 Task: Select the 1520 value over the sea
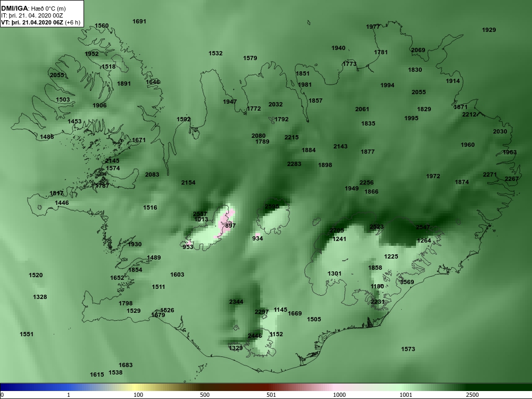point(36,275)
